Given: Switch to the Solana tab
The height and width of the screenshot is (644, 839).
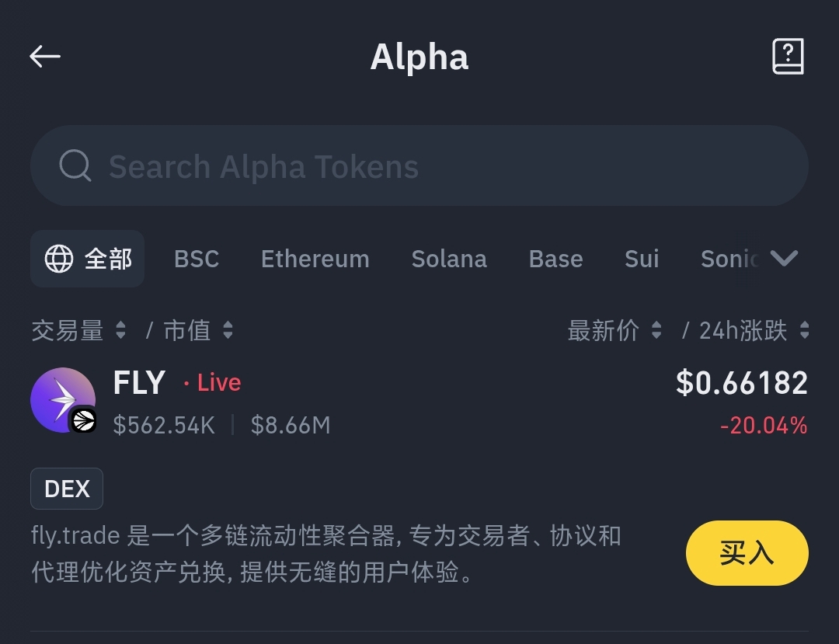Looking at the screenshot, I should 449,259.
